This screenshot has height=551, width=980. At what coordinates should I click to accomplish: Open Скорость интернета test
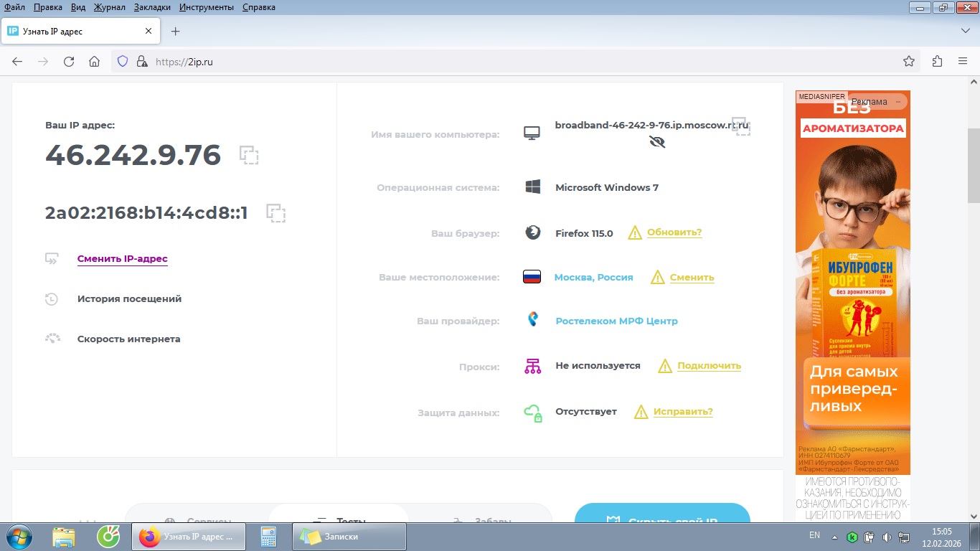click(129, 339)
